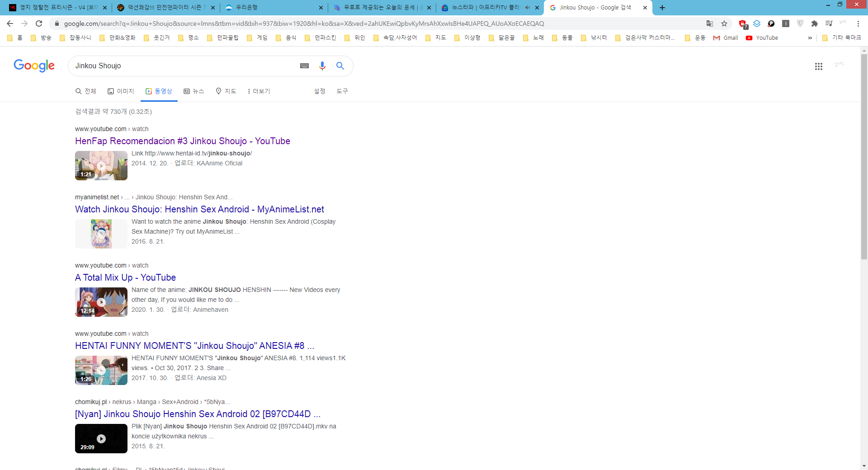Viewport: 868px width, 470px height.
Task: Open the A Total Mix Up result
Action: [125, 277]
